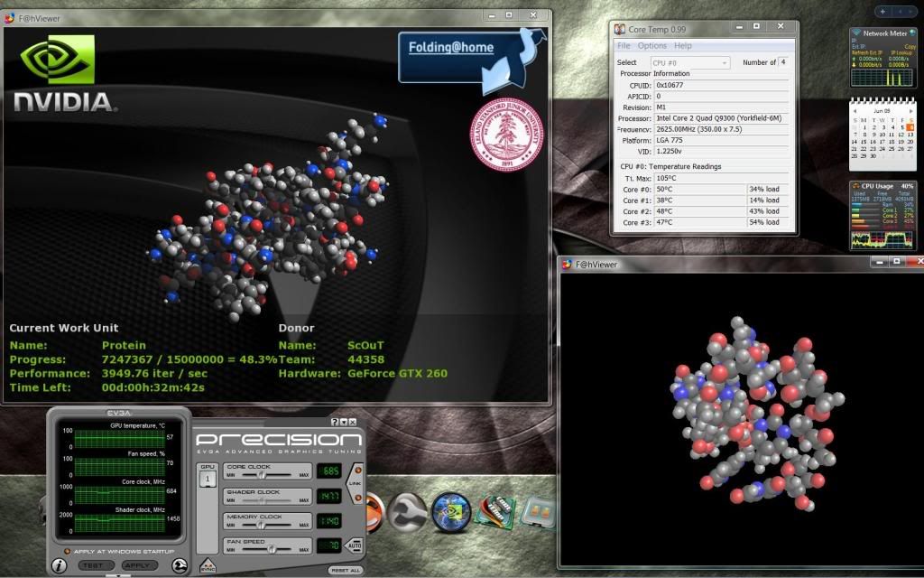Open the CPU socket dock icon
The height and width of the screenshot is (578, 924).
click(x=538, y=511)
